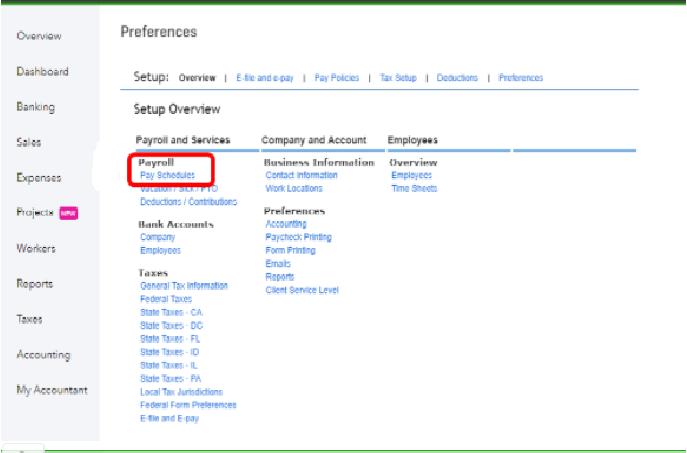Open the Contact Information link

301,175
